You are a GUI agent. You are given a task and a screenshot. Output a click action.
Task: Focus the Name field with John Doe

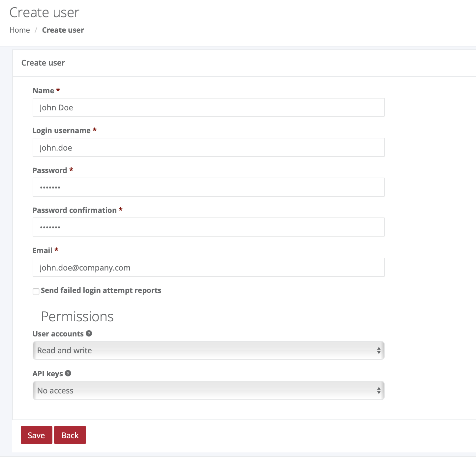coord(209,107)
